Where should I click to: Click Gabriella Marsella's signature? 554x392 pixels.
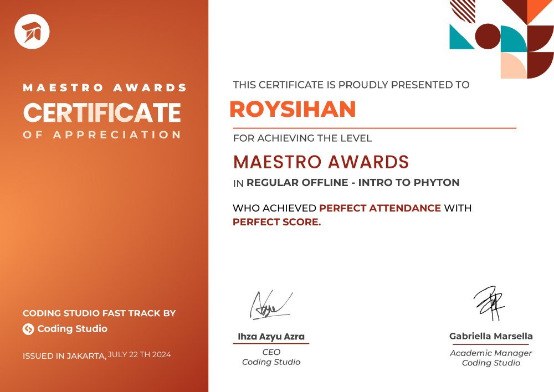point(489,303)
